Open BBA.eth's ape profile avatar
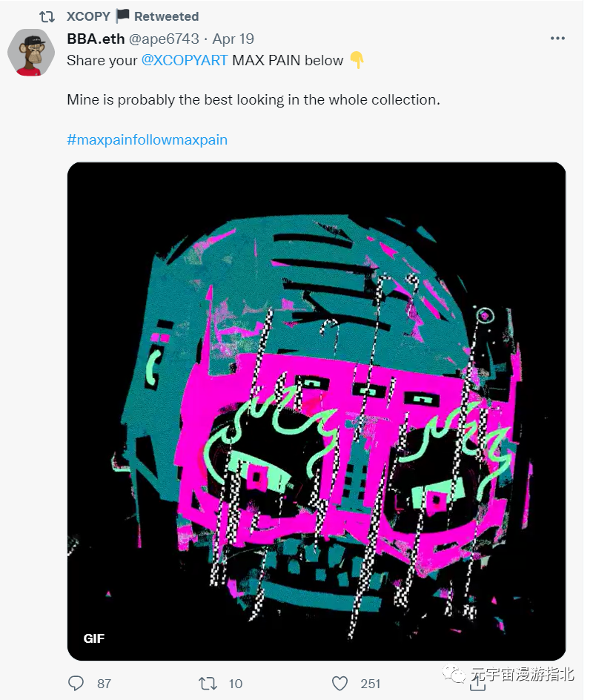 (x=31, y=52)
